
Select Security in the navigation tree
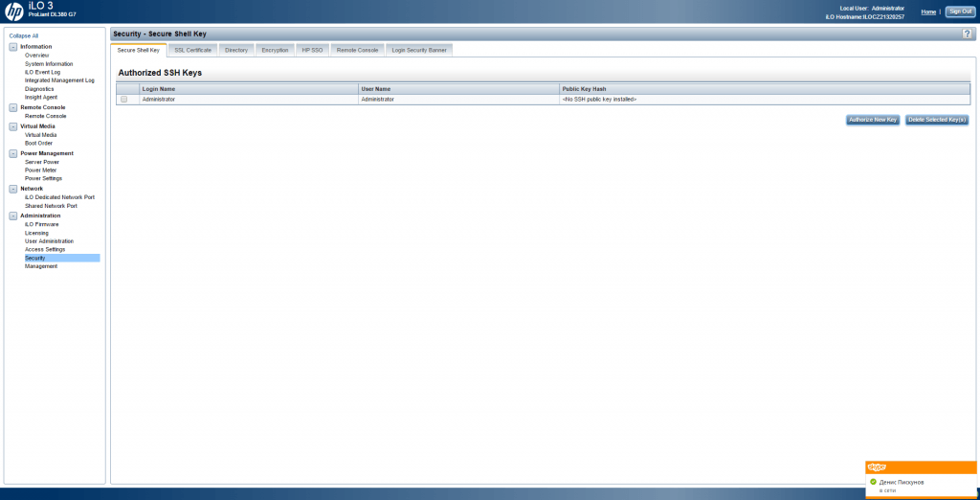61,258
